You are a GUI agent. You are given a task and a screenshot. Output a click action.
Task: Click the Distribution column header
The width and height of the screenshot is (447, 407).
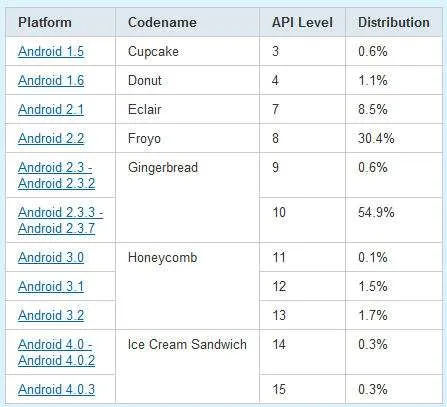394,22
